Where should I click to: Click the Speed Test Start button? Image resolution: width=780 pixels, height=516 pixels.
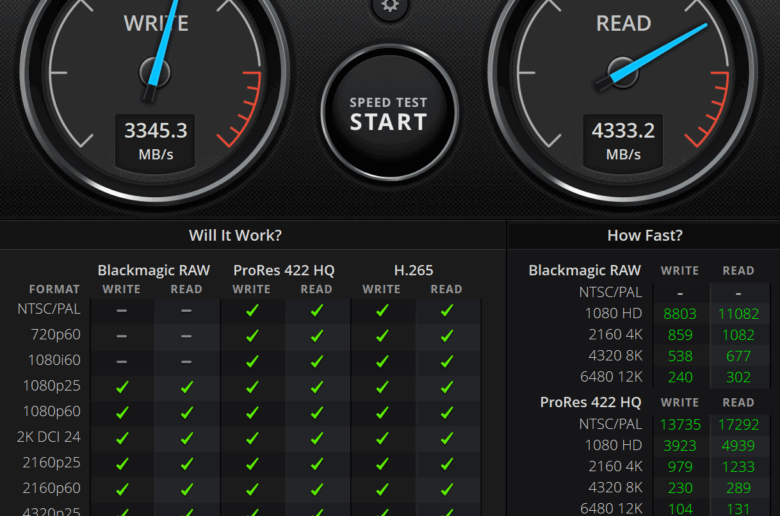389,113
